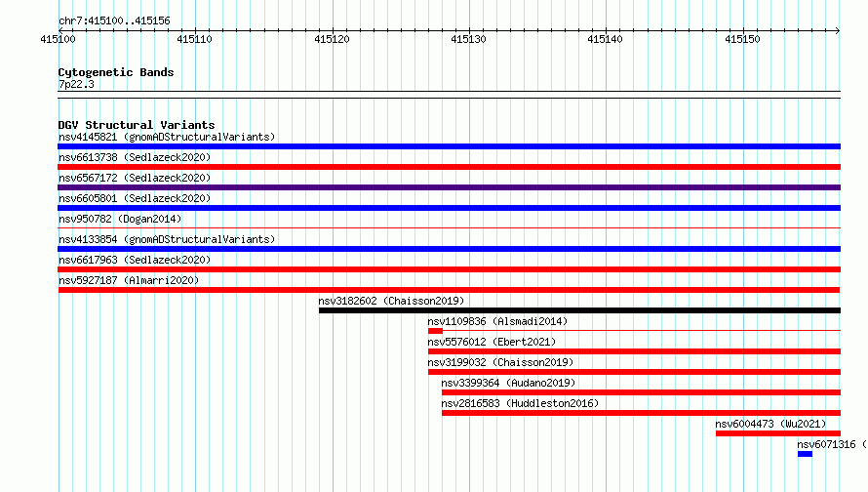Click nsv3399364 (Audano2019) label
Viewport: 868px width, 492px height.
point(508,383)
